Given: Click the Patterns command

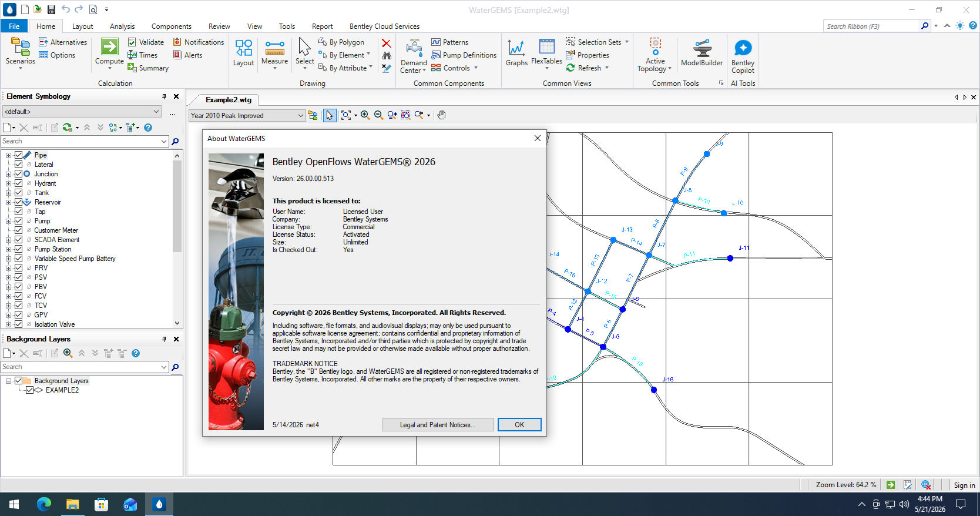Looking at the screenshot, I should pos(449,42).
